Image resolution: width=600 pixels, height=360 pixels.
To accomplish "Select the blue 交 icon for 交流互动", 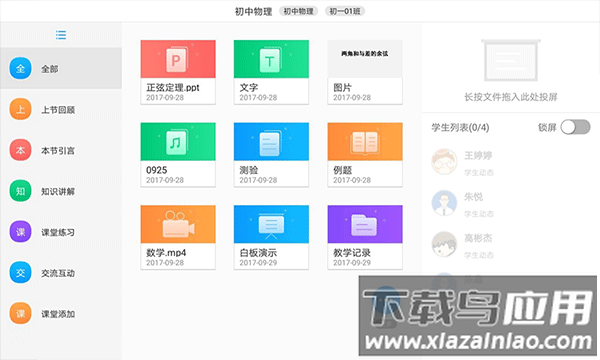I will point(20,273).
